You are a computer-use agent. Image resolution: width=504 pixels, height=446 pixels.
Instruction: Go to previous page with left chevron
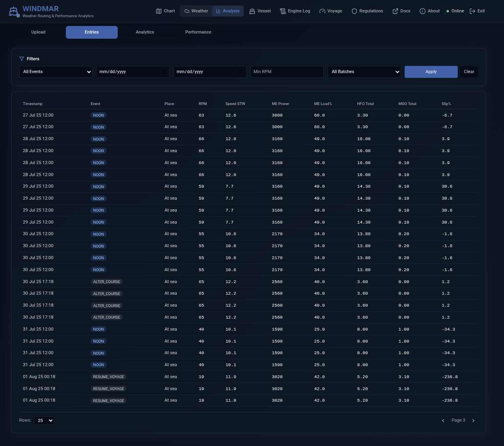click(443, 420)
